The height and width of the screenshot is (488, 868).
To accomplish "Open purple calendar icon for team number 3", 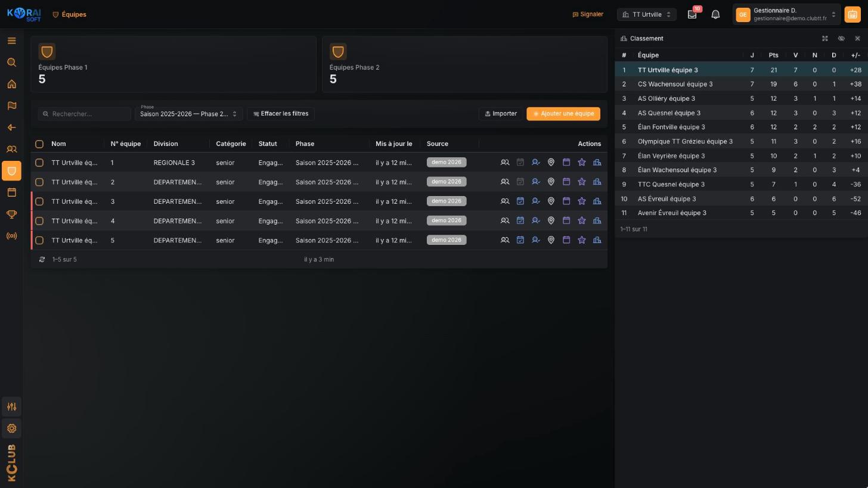I will tap(566, 201).
